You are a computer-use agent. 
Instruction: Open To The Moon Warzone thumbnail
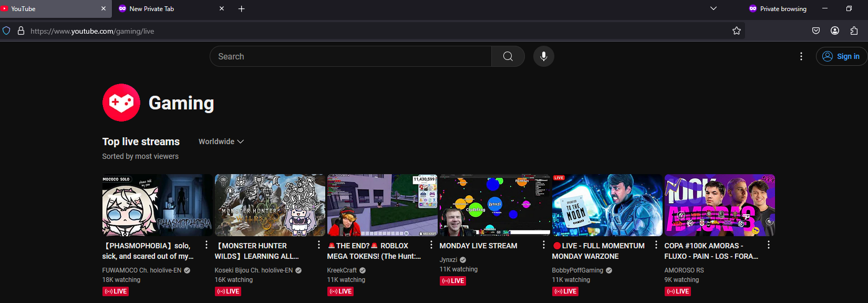pos(607,205)
